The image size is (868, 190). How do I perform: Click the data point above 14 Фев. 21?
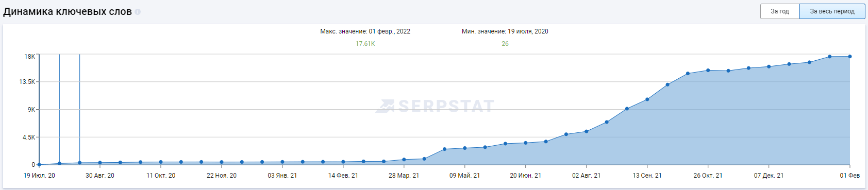click(x=343, y=162)
